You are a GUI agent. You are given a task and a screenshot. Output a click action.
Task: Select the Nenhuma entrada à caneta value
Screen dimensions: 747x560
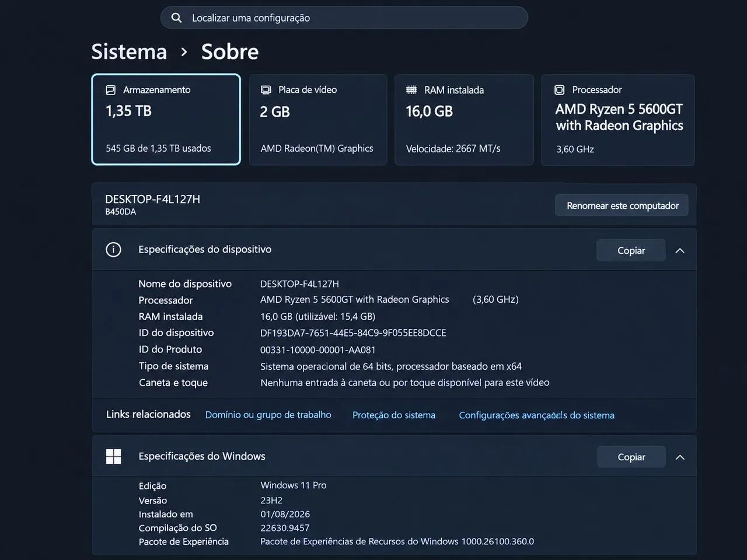[405, 383]
